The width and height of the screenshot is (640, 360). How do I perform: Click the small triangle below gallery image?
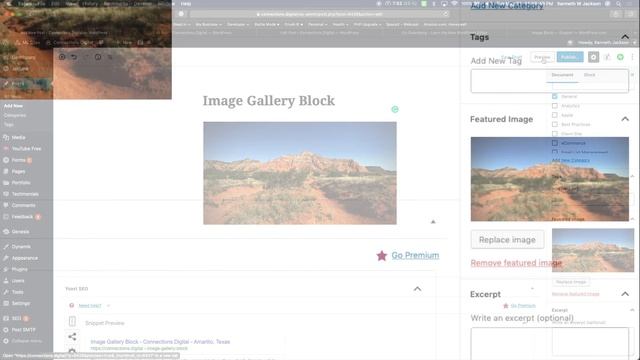[x=433, y=222]
